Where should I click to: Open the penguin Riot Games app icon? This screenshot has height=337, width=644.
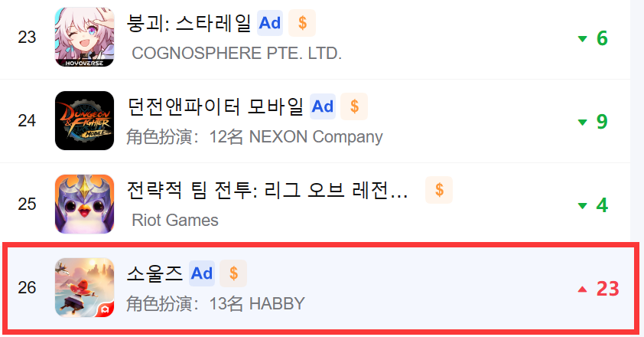pyautogui.click(x=85, y=204)
